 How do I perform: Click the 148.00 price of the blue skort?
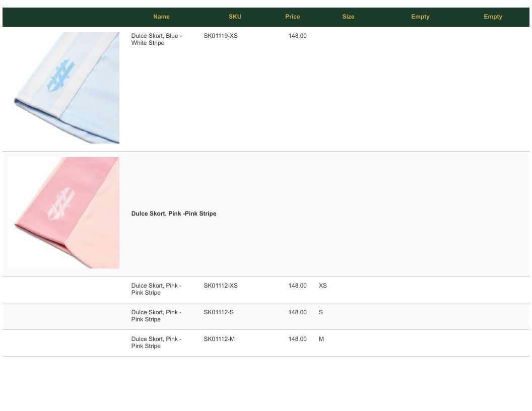click(298, 36)
